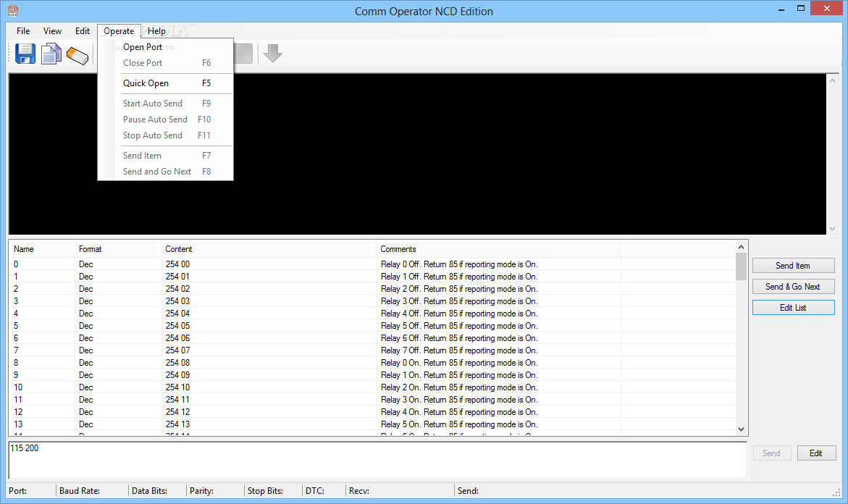Click the Save floppy disk toolbar icon
The image size is (848, 504).
click(x=25, y=54)
